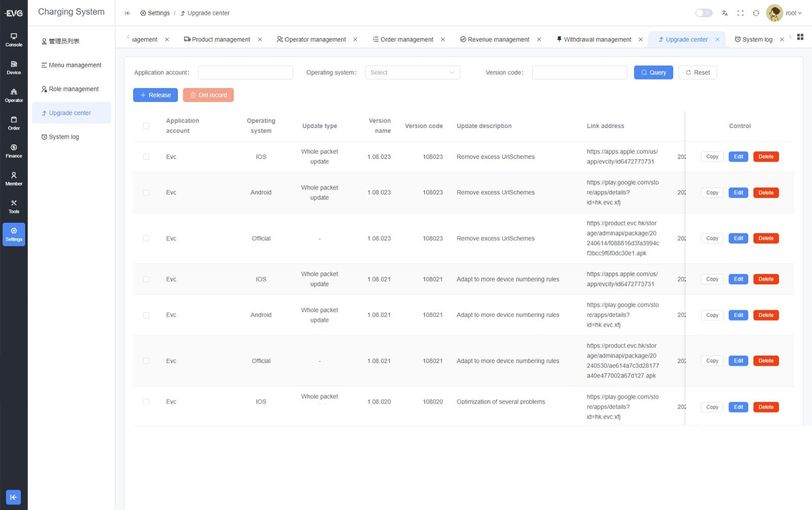This screenshot has width=812, height=510.
Task: Tick the checkbox for first IOS 1.08.023 row
Action: 146,157
